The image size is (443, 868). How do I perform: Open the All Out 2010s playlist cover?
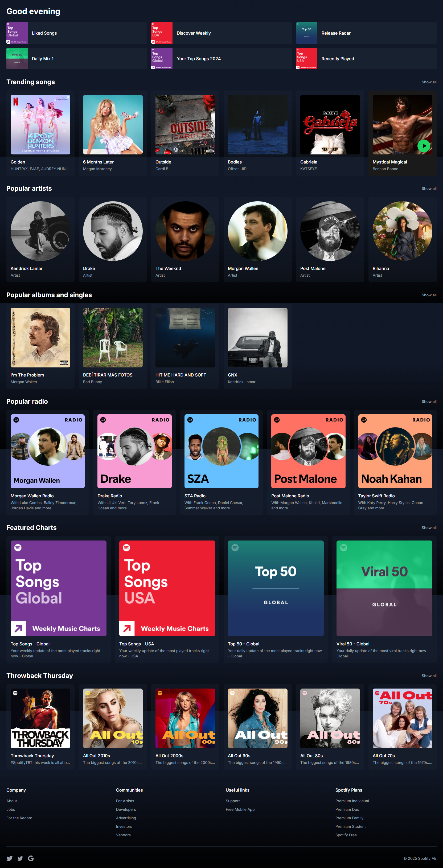[113, 718]
